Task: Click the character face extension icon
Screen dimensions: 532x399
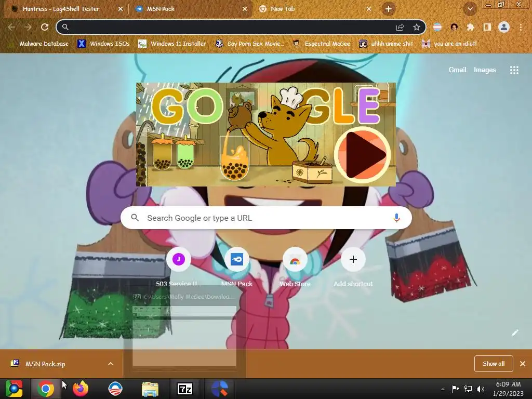Action: [454, 27]
